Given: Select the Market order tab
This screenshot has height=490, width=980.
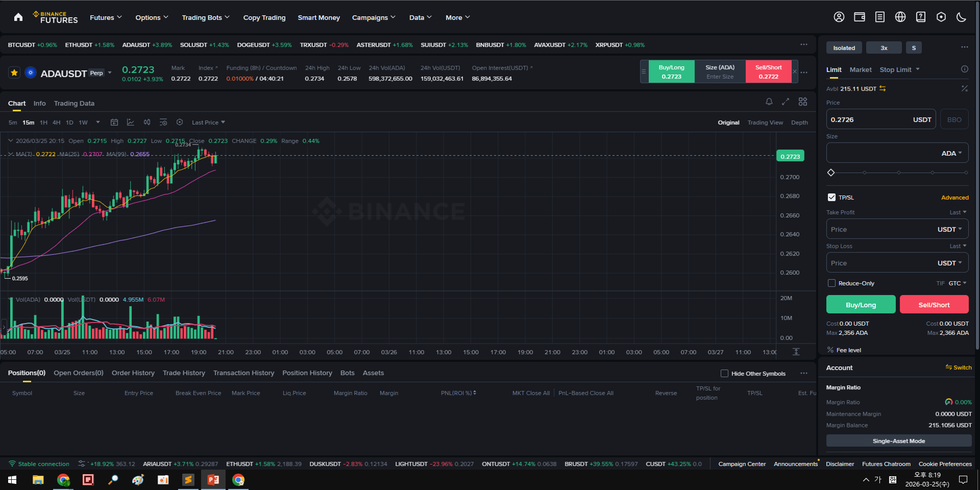Looking at the screenshot, I should point(860,70).
